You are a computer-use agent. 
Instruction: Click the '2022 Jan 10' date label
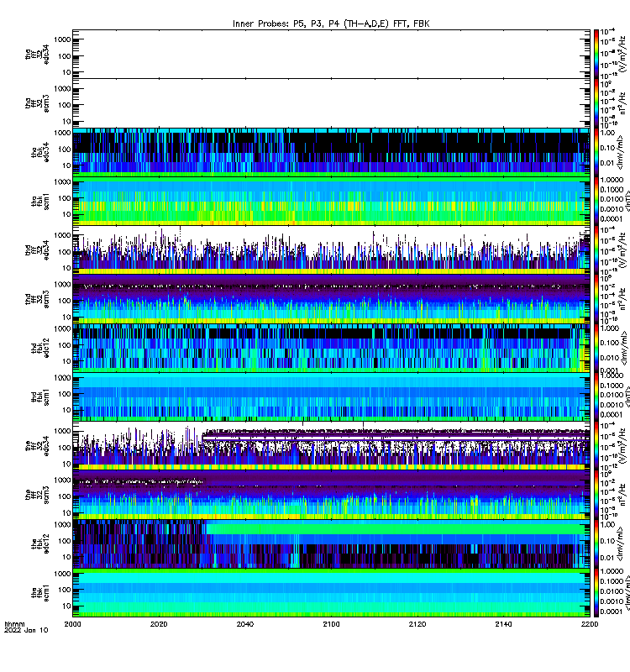[x=26, y=631]
